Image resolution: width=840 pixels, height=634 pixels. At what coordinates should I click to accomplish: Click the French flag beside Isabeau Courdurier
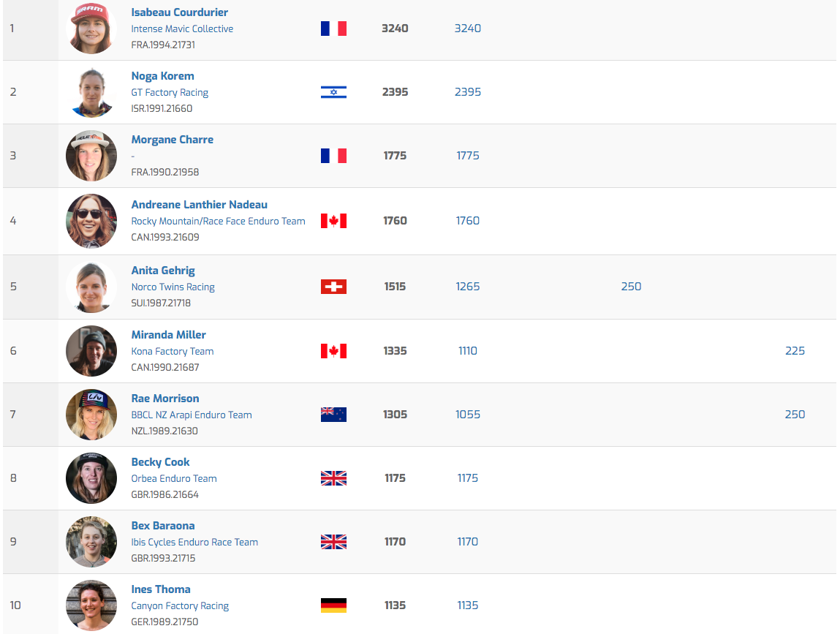pos(333,29)
